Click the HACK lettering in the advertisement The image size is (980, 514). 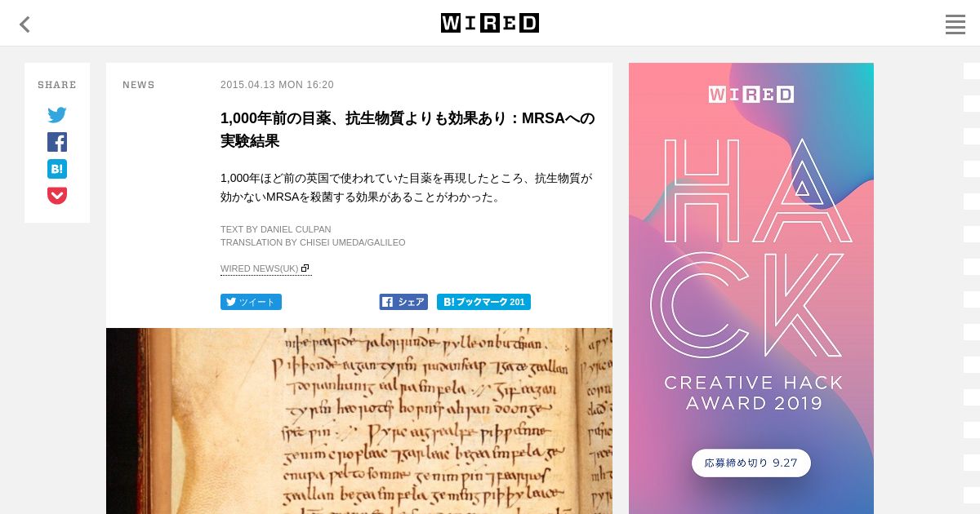coord(751,249)
